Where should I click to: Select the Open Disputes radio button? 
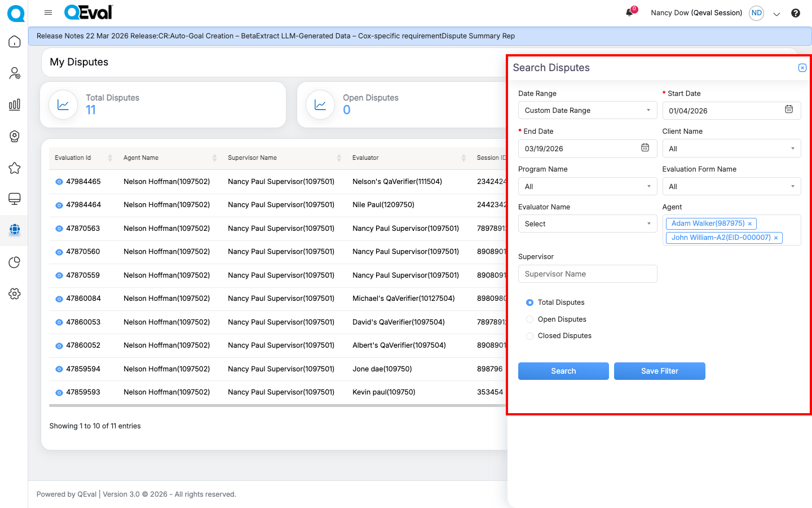529,319
